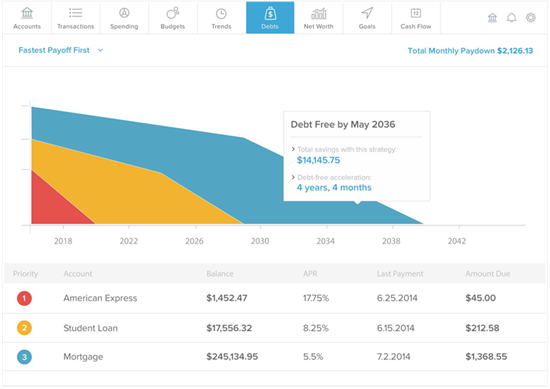Click the blue priority 3 Mortgage badge

click(24, 357)
